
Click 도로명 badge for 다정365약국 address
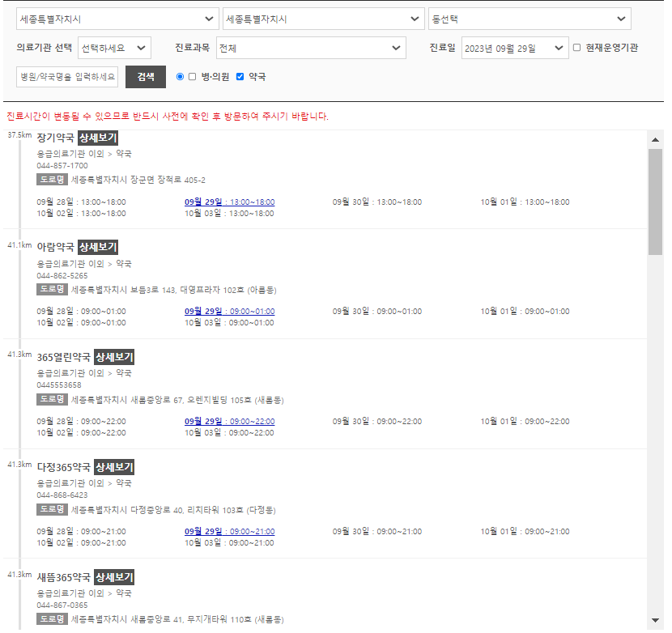(52, 509)
